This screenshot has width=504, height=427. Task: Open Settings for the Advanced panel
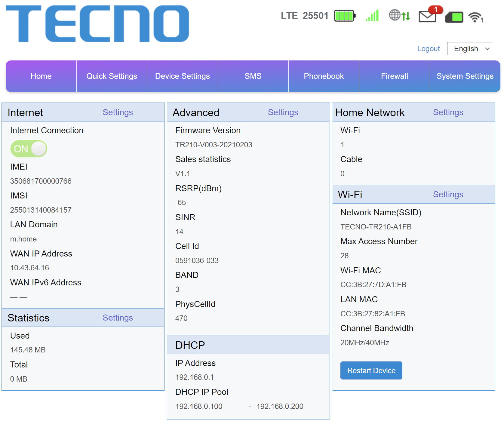pos(283,112)
